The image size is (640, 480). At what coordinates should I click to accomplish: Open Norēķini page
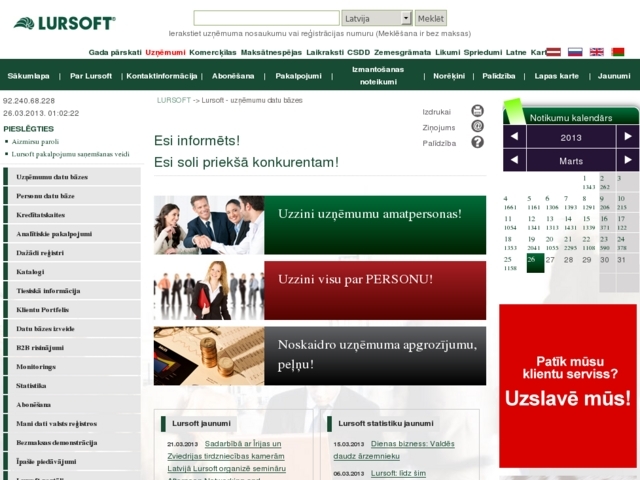pyautogui.click(x=449, y=76)
